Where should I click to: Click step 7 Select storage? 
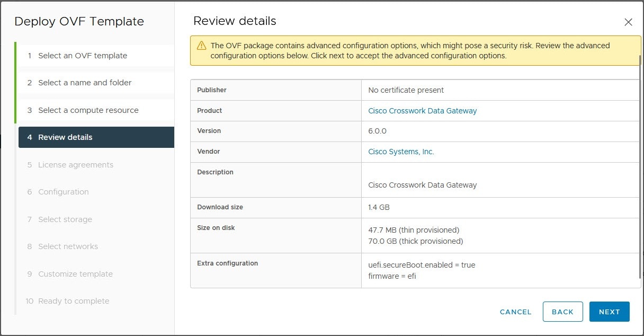pyautogui.click(x=65, y=219)
